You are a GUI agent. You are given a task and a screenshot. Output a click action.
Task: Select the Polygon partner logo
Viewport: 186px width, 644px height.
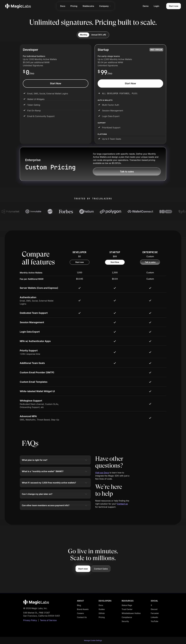(110, 211)
